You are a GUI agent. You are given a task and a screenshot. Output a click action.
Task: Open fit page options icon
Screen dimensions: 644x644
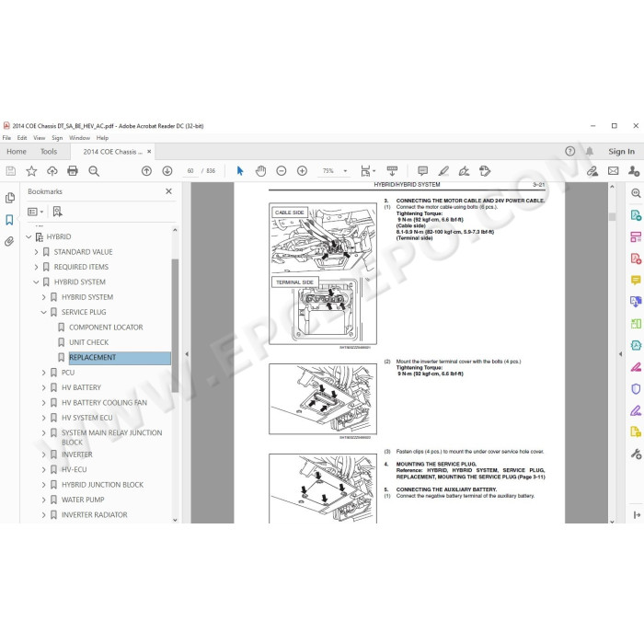click(368, 171)
